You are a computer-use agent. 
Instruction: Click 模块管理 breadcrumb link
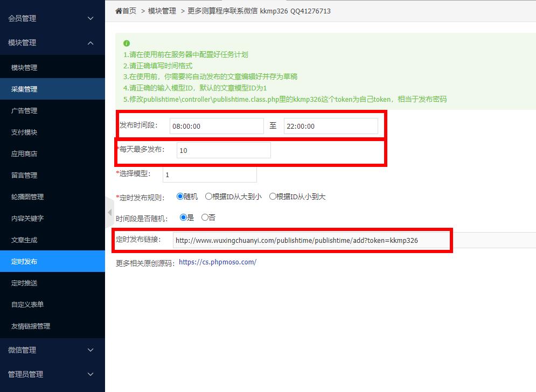pos(162,11)
